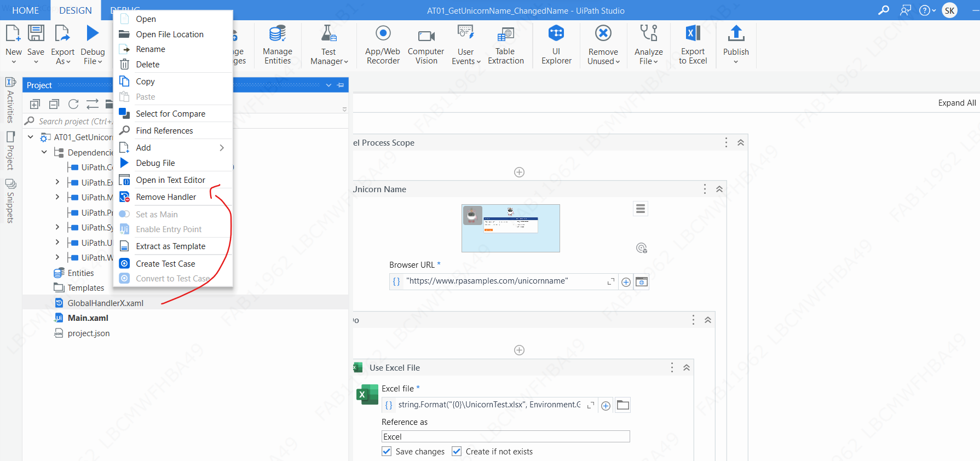Open Test Manager in the ribbon

point(329,44)
